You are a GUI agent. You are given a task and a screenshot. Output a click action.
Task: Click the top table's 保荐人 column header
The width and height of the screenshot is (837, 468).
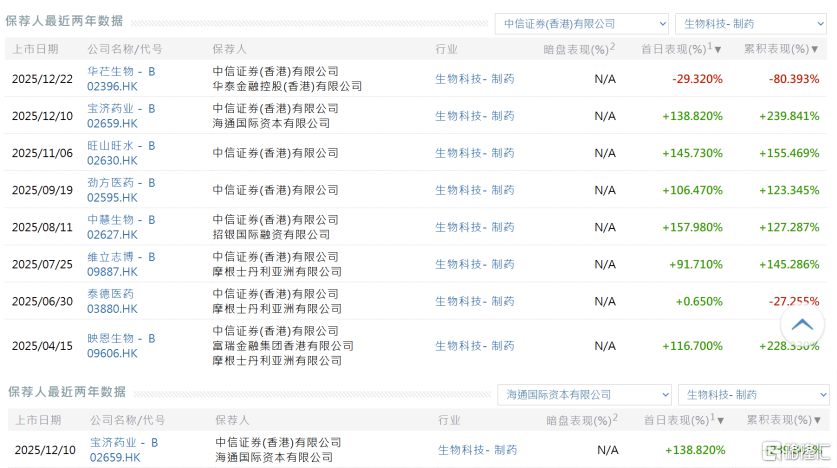pyautogui.click(x=230, y=49)
